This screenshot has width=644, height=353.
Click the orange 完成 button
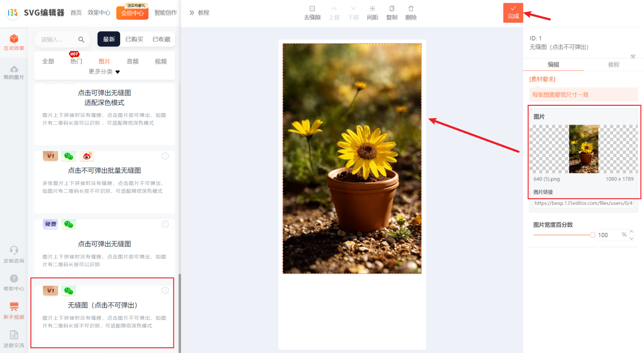pyautogui.click(x=513, y=13)
